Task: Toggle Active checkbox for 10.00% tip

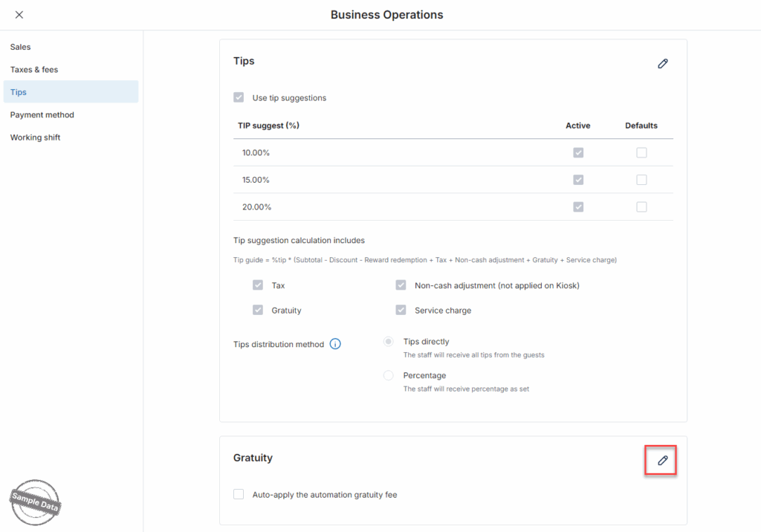Action: pyautogui.click(x=578, y=152)
